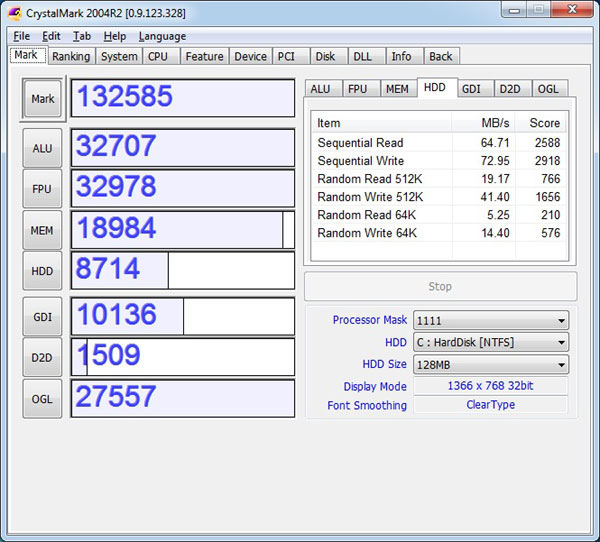Screen dimensions: 600x542
Task: Minimize the CrystalMark window
Action: coord(514,10)
